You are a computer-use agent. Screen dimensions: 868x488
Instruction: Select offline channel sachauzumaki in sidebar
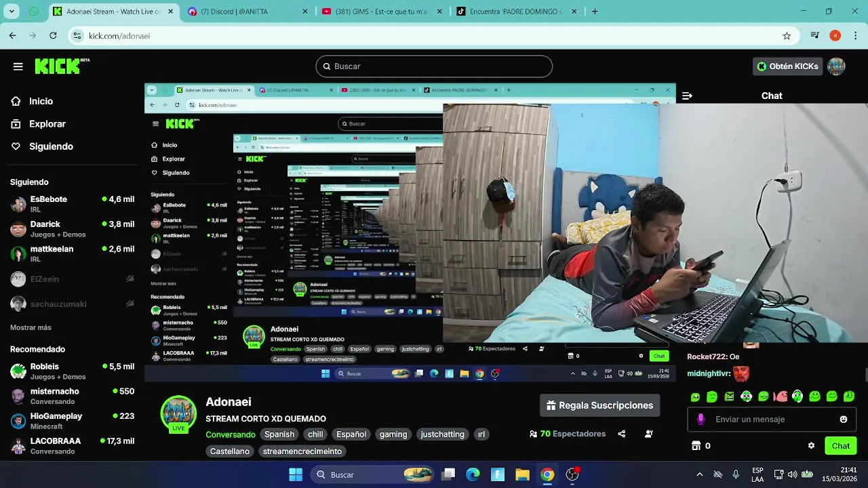click(72, 304)
